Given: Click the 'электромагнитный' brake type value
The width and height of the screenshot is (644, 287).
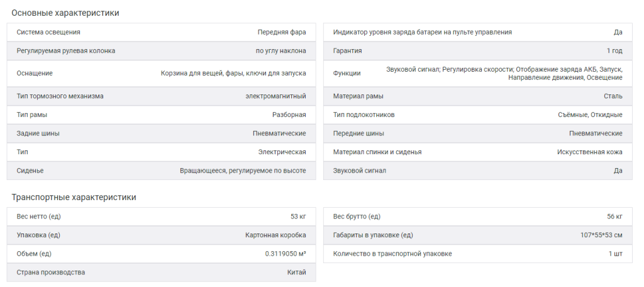Looking at the screenshot, I should 275,96.
